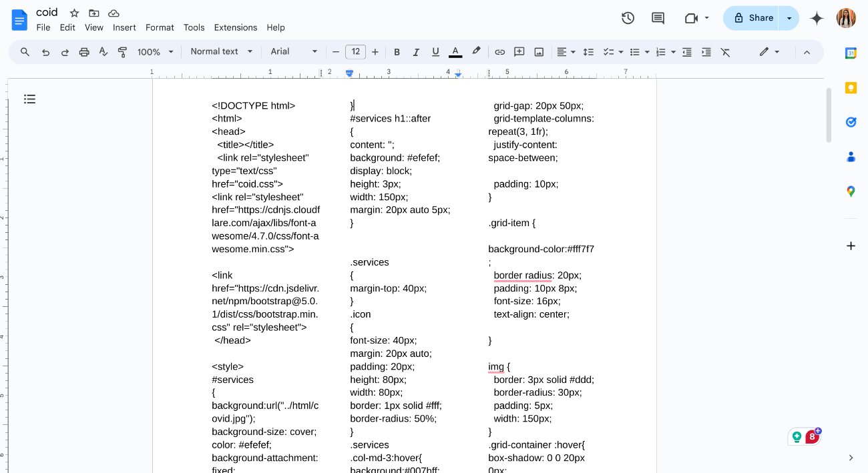Open Google Keep from the side panel
Viewport: 868px width, 473px height.
pyautogui.click(x=851, y=87)
